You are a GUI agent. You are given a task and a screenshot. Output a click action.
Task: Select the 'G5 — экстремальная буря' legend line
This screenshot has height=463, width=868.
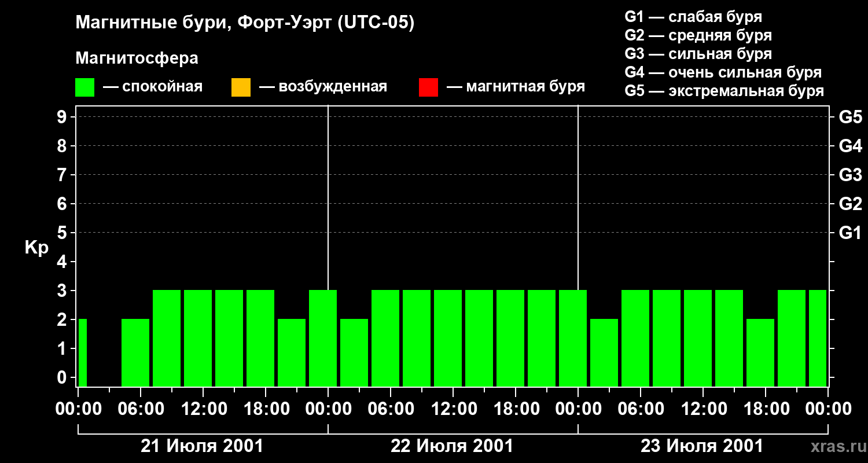coord(724,91)
